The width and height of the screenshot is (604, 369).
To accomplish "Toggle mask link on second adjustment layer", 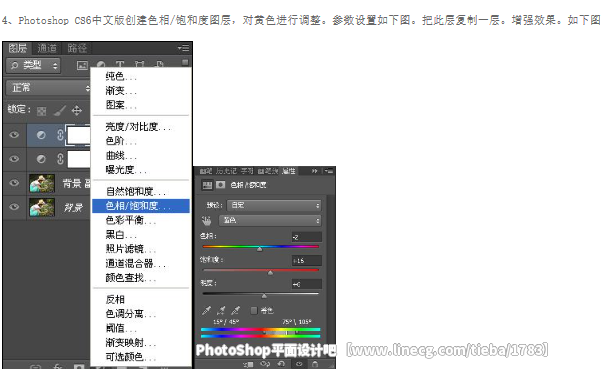I will [x=60, y=159].
